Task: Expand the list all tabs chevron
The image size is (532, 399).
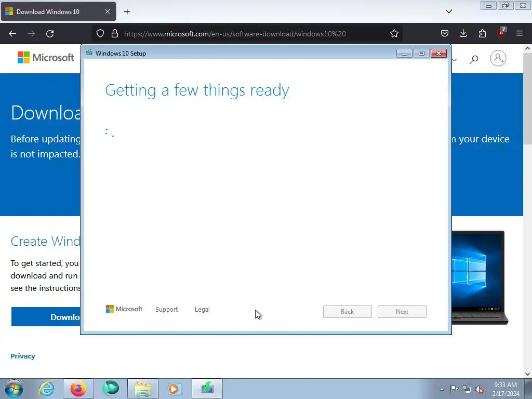Action: pos(448,11)
